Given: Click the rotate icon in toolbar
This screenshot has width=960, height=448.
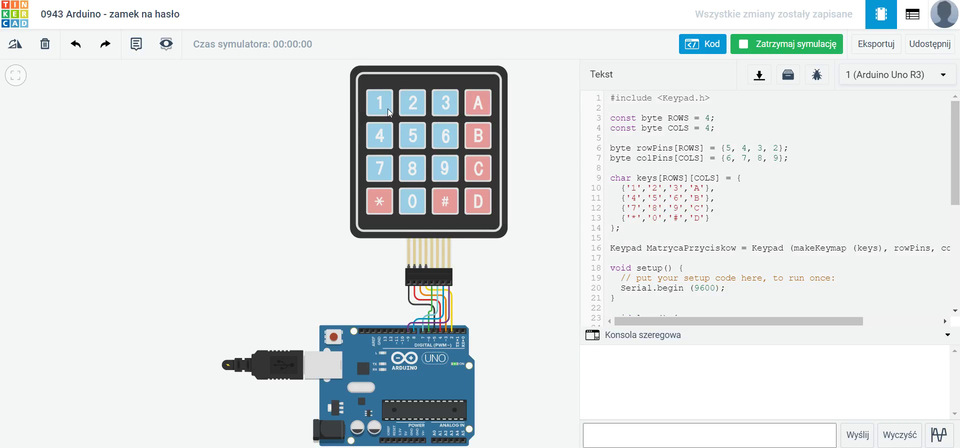Looking at the screenshot, I should point(15,44).
